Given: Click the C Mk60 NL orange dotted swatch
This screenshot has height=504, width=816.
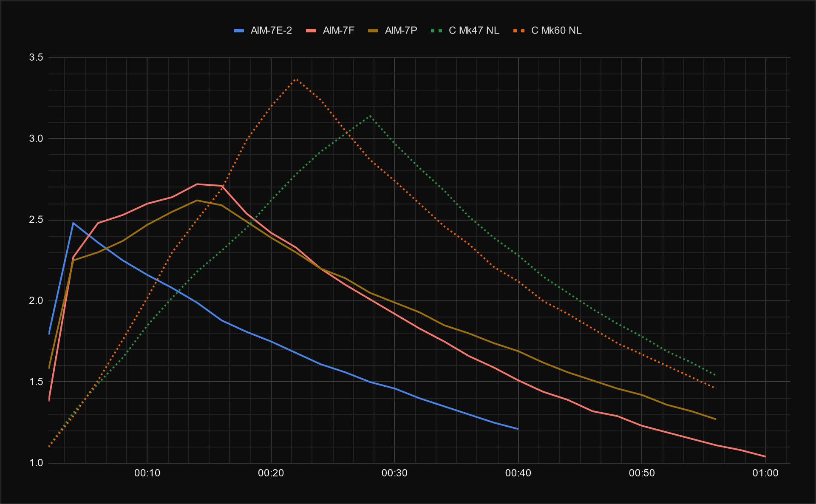Looking at the screenshot, I should point(519,31).
